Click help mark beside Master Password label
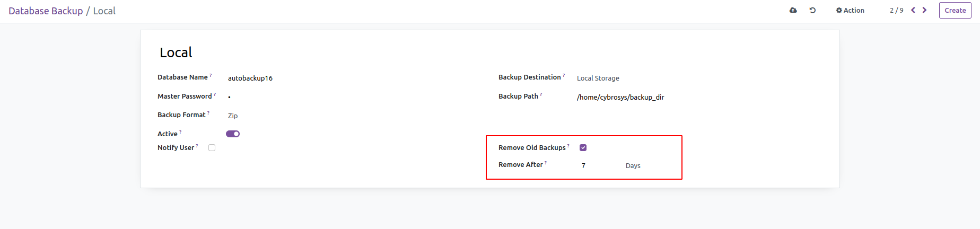The width and height of the screenshot is (980, 229). (215, 95)
